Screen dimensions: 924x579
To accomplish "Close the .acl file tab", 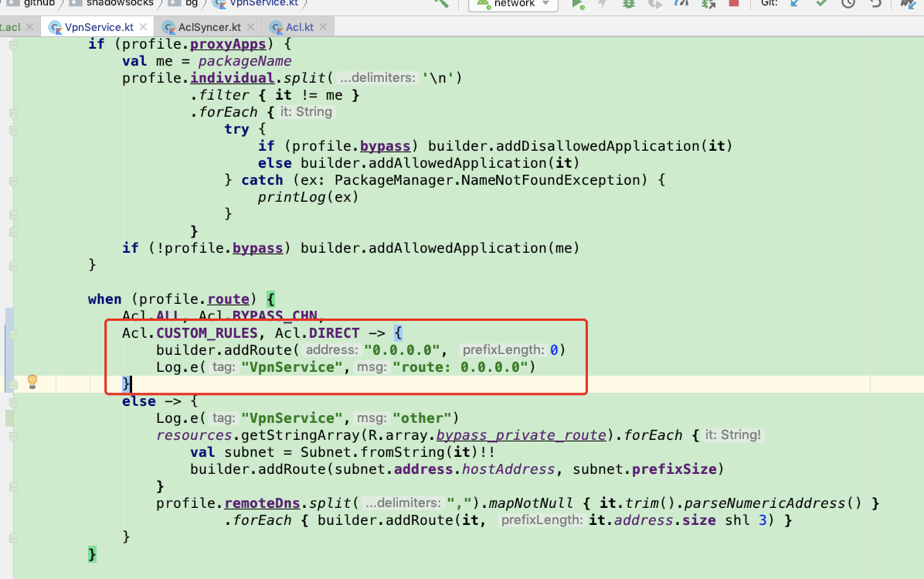I will pos(29,27).
